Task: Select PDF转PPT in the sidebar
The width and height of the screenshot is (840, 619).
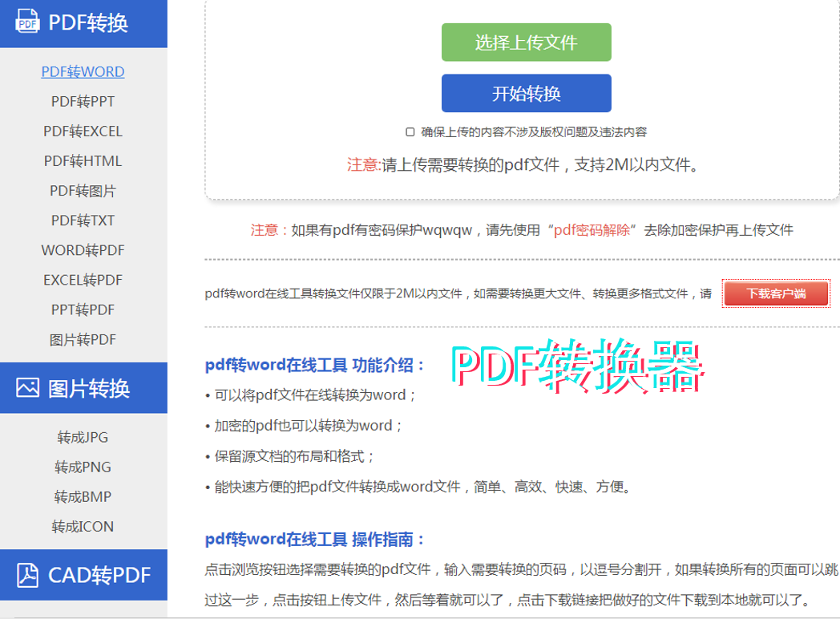Action: 83,101
